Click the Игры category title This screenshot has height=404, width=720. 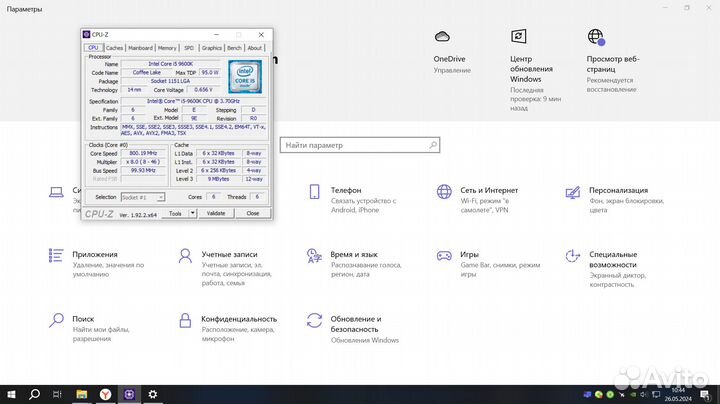click(469, 254)
